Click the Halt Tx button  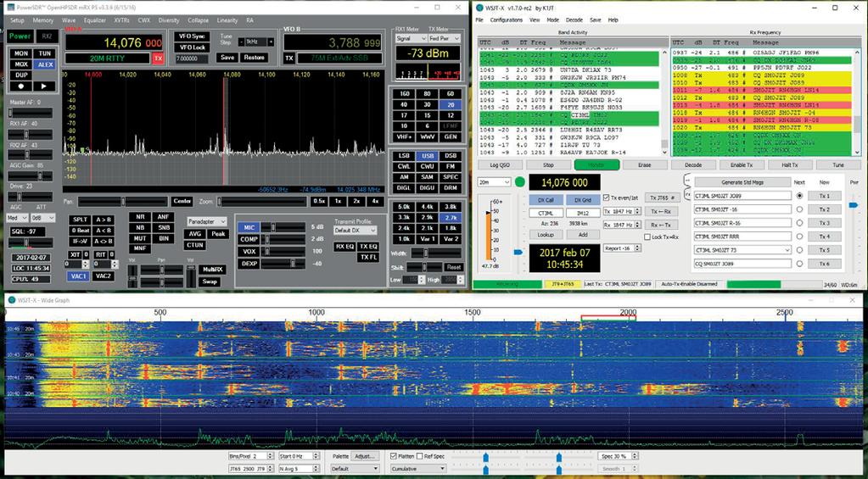[x=790, y=164]
